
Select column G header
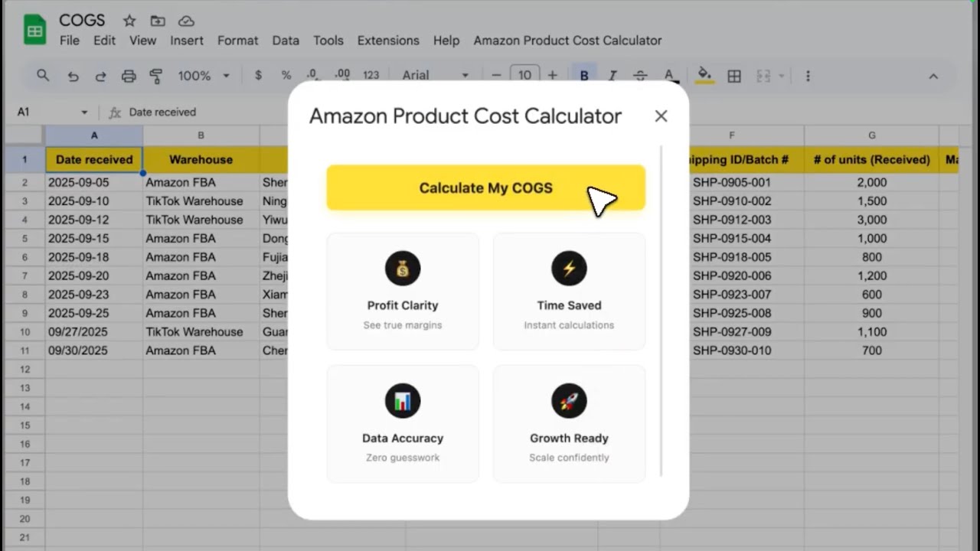coord(872,135)
